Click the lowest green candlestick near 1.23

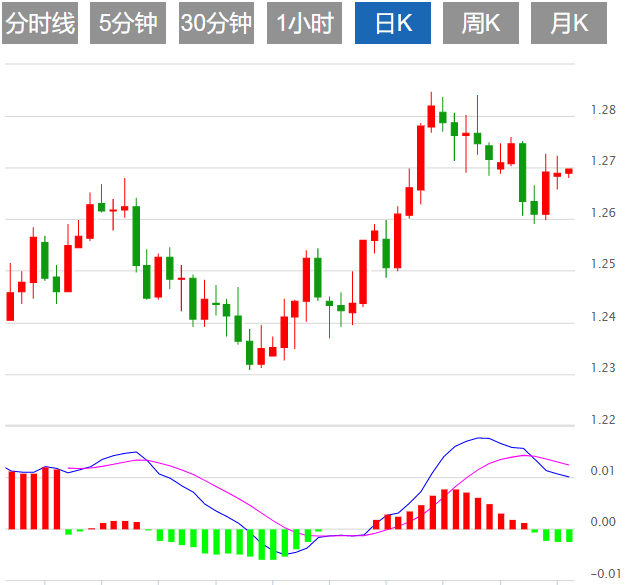coord(249,352)
